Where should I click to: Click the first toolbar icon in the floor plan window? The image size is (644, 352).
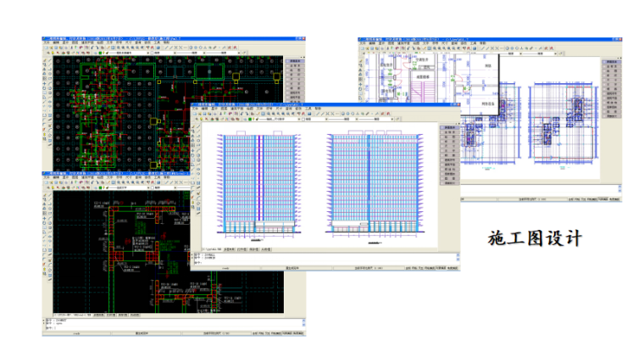pyautogui.click(x=362, y=49)
